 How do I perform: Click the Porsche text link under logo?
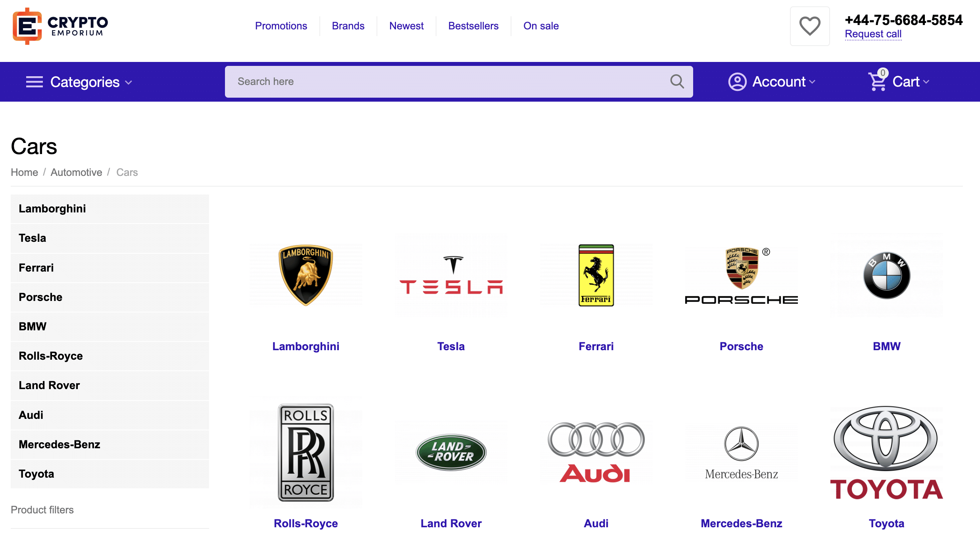[x=742, y=346]
